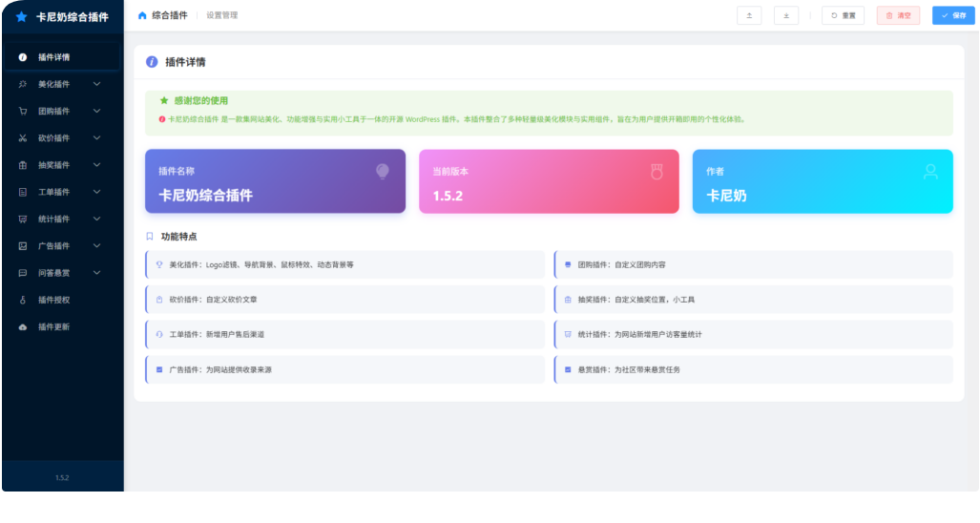
Task: Click the feature row 抽奖插件：自定义抽奖位置
Action: click(x=753, y=300)
